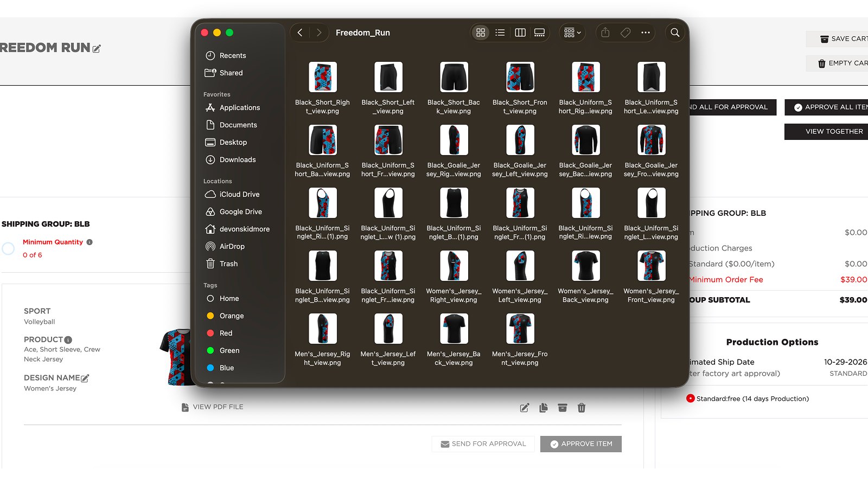Open Applications in Finder sidebar
This screenshot has width=868, height=488.
coord(239,107)
